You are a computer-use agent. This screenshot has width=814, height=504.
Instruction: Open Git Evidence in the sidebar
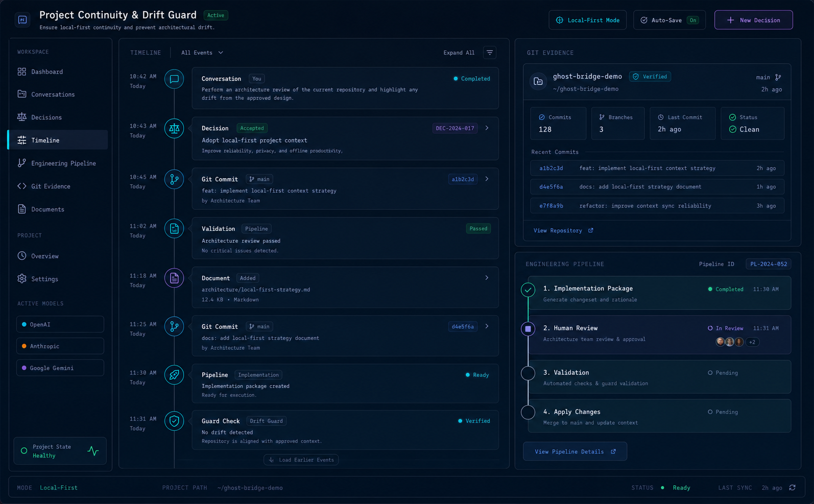tap(58, 186)
